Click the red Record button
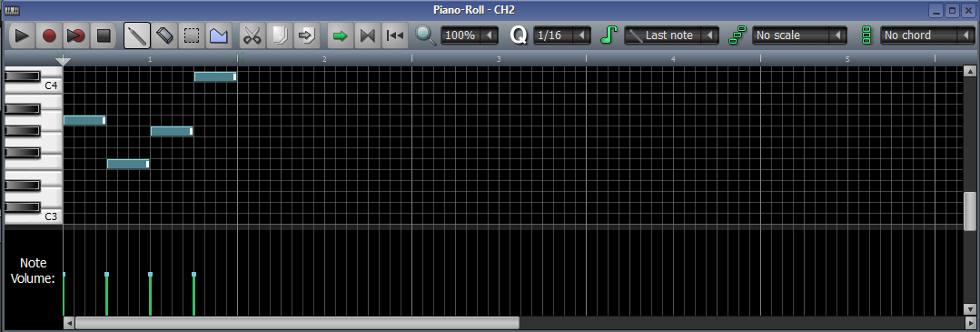 49,35
